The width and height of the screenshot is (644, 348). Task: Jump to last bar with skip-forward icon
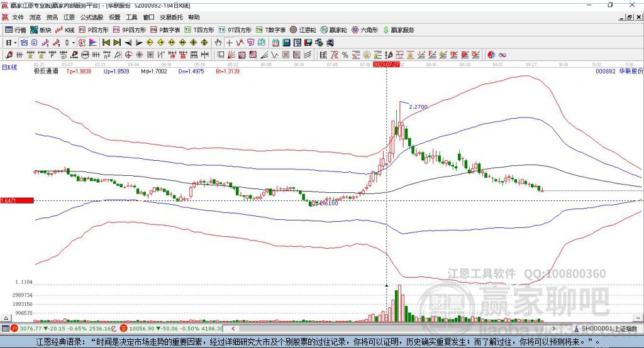117,43
